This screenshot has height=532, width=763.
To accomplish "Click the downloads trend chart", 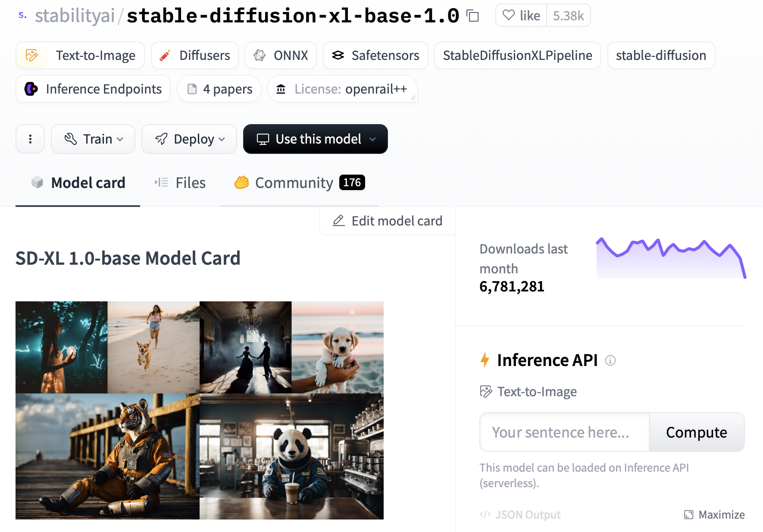I will [671, 258].
